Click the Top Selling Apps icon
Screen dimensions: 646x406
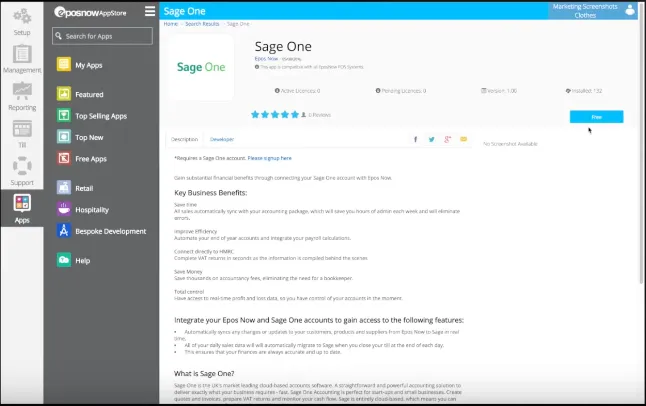[x=63, y=115]
